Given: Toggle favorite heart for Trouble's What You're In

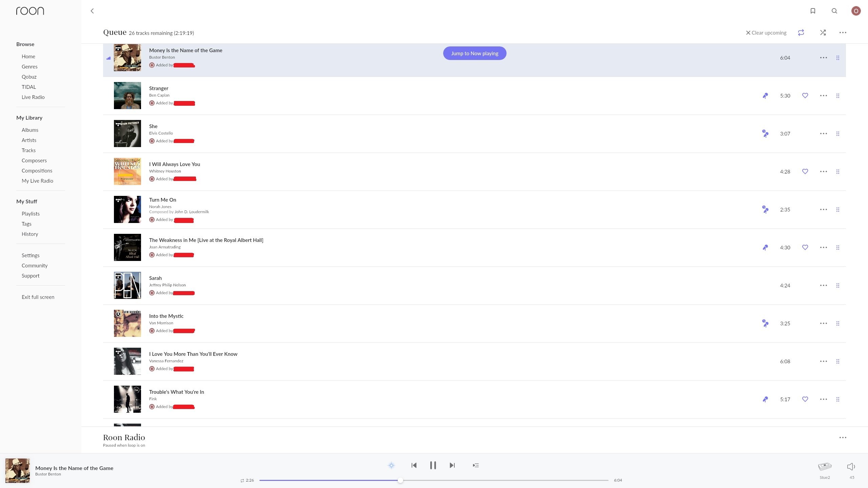Looking at the screenshot, I should (805, 399).
